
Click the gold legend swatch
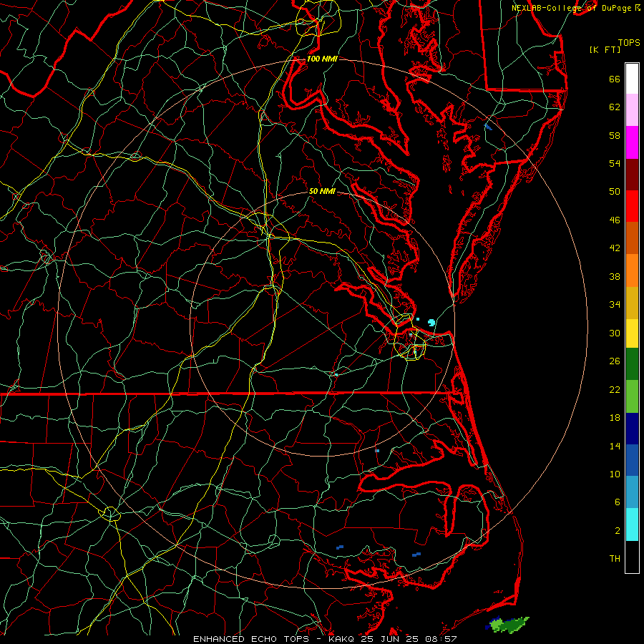coord(632,303)
